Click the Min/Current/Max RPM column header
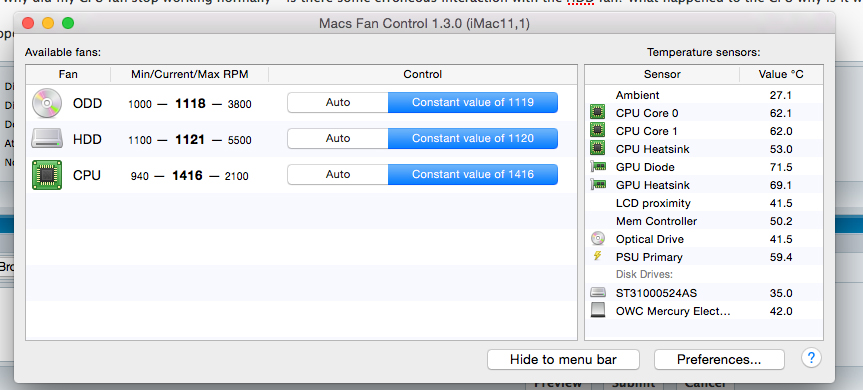 pos(189,74)
